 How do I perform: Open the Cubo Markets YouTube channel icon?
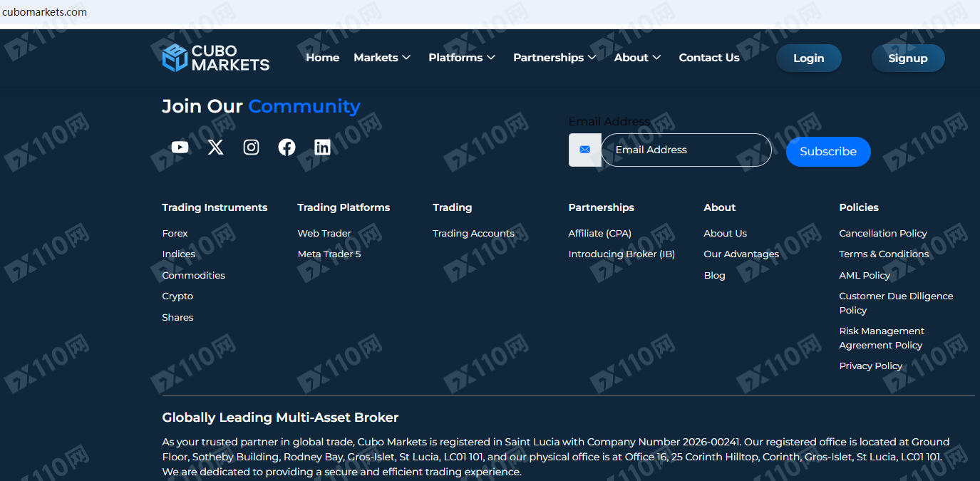180,148
